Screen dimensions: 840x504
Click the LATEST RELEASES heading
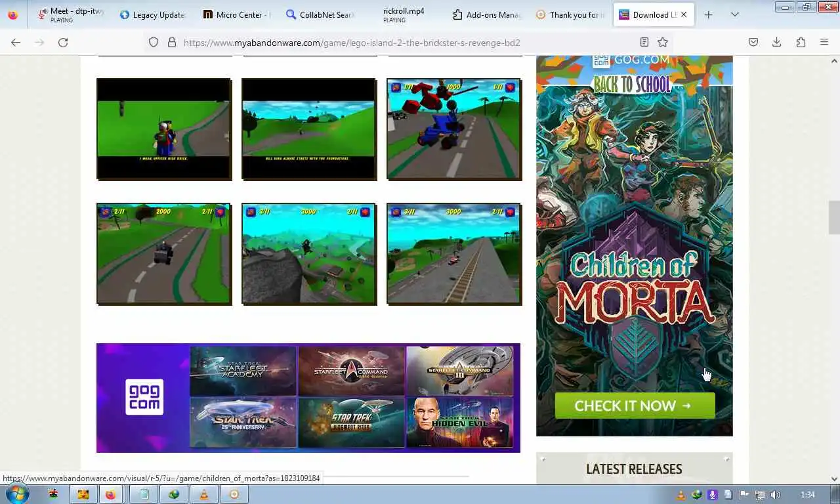634,469
